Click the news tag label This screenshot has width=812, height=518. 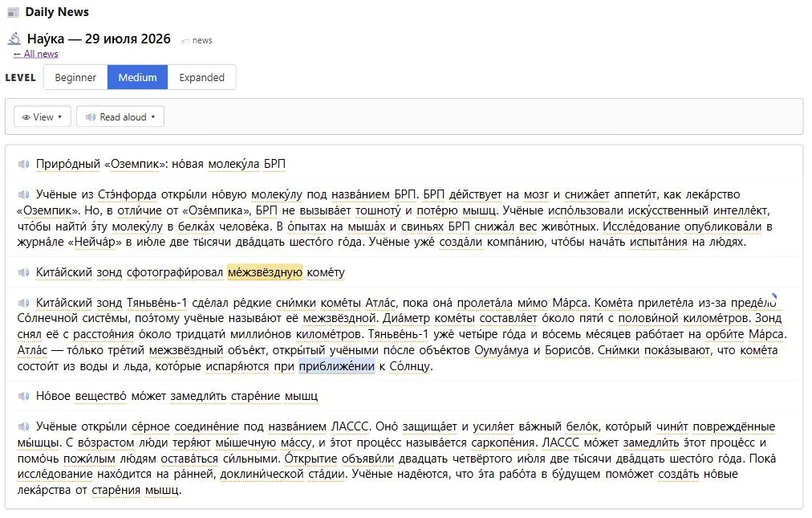[x=202, y=40]
